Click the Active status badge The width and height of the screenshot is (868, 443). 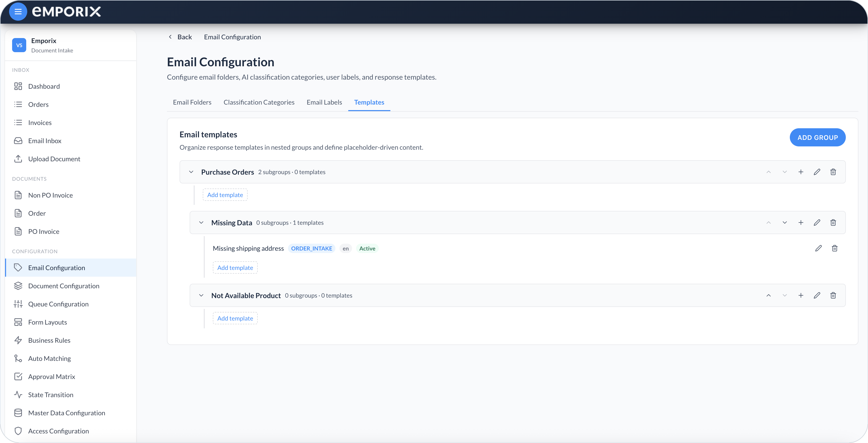pos(367,248)
